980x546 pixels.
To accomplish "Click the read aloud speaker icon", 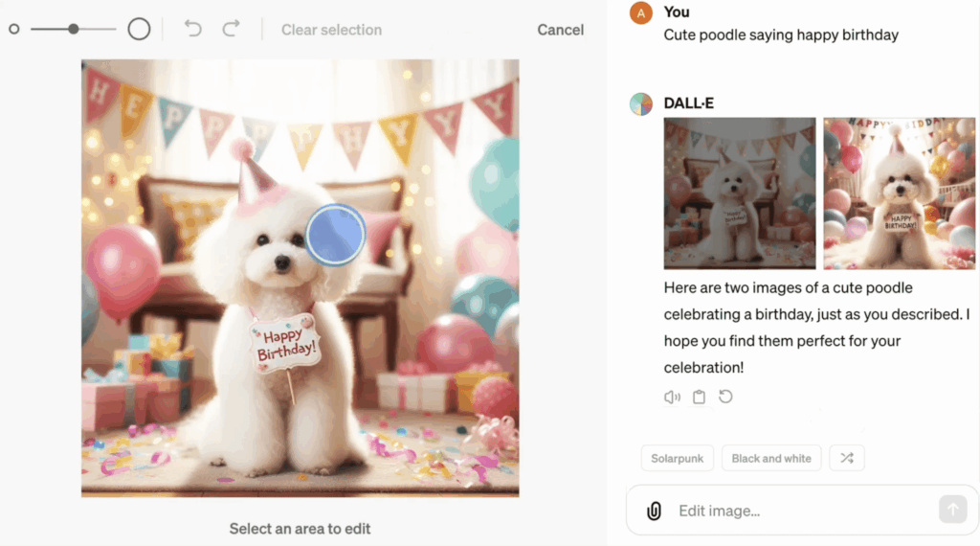I will [672, 398].
